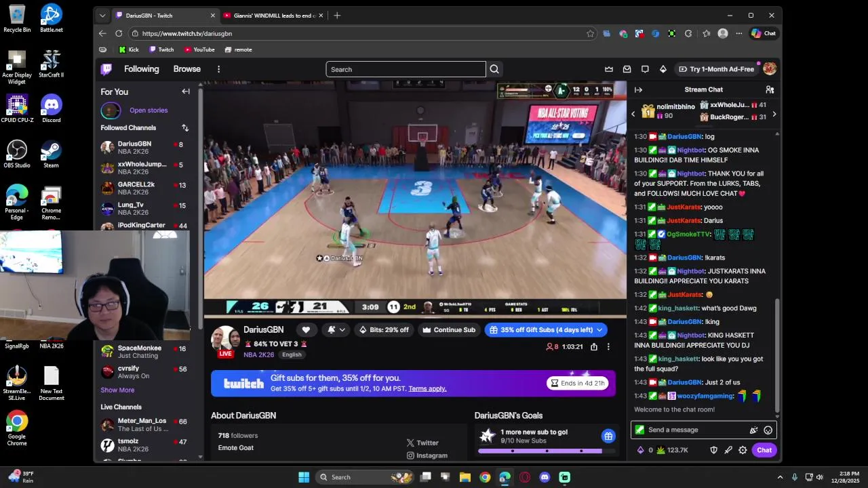Image resolution: width=868 pixels, height=488 pixels.
Task: Collapse the Stream Chat panel
Action: coord(638,89)
